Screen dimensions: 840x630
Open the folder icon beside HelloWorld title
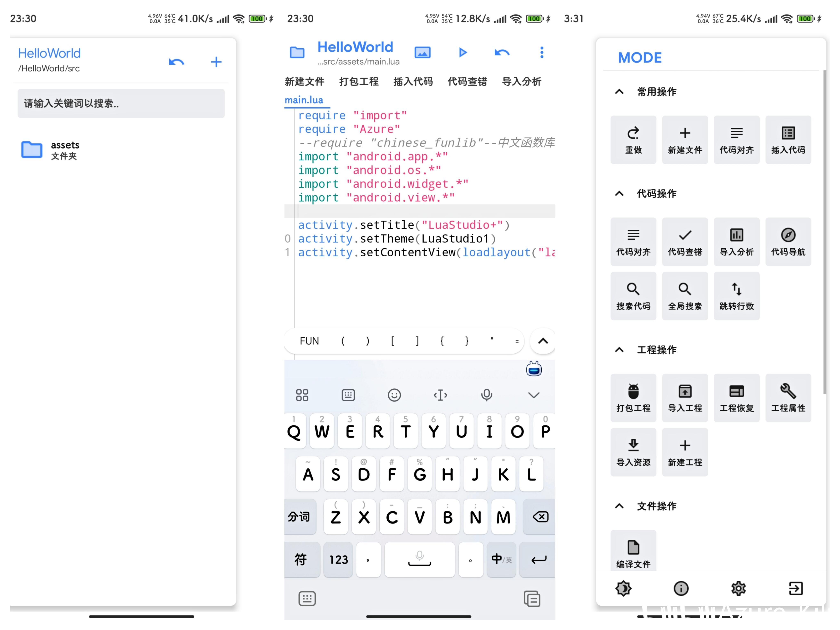tap(297, 52)
